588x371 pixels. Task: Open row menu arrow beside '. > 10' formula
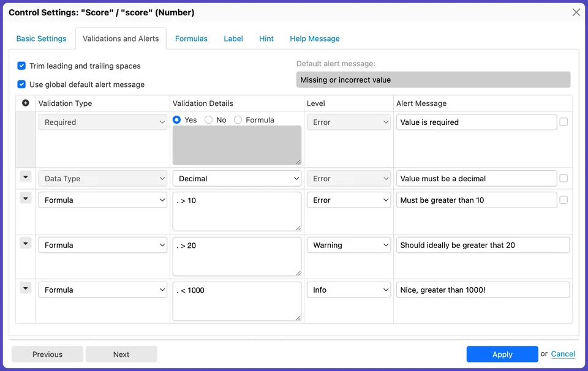pos(25,199)
